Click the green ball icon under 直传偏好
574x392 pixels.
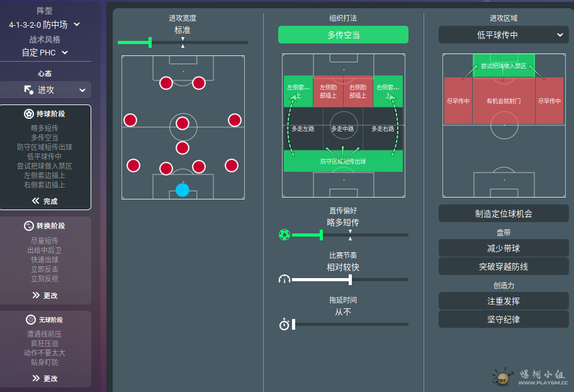(x=284, y=235)
